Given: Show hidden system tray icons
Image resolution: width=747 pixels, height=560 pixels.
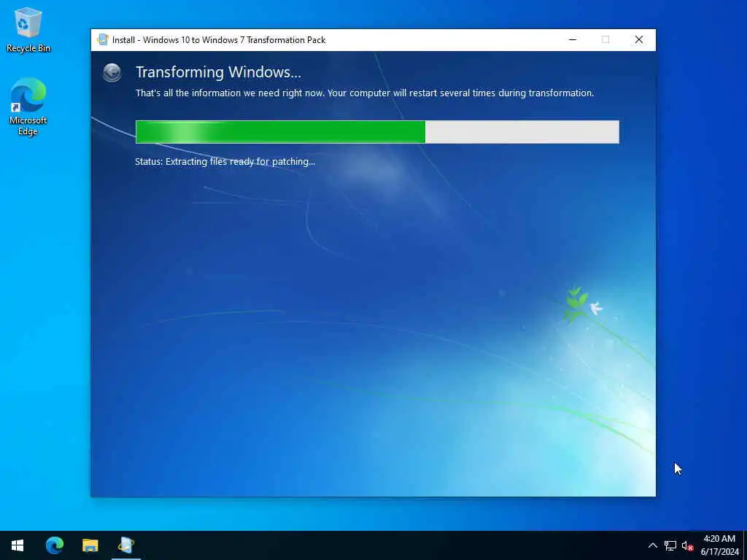Looking at the screenshot, I should 653,545.
